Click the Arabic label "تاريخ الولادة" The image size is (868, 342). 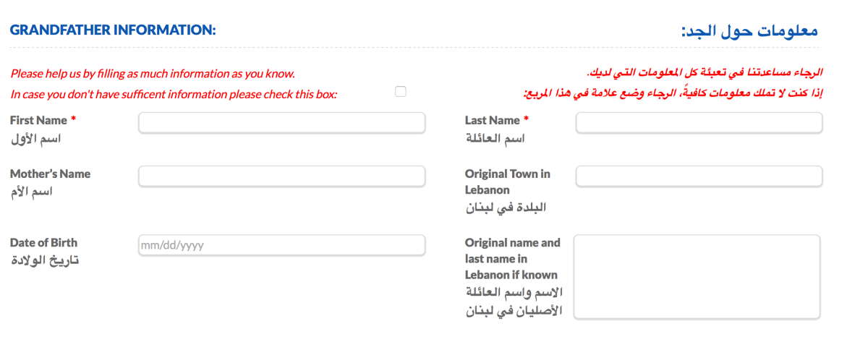click(44, 260)
